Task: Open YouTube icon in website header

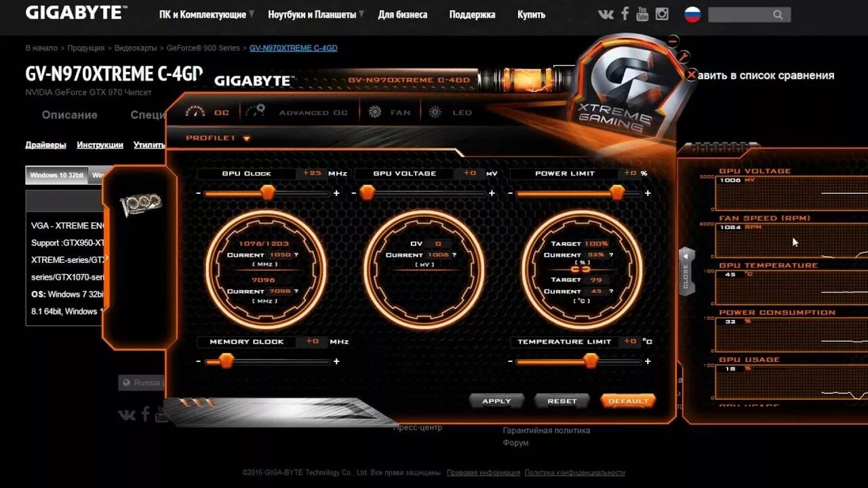Action: tap(642, 14)
